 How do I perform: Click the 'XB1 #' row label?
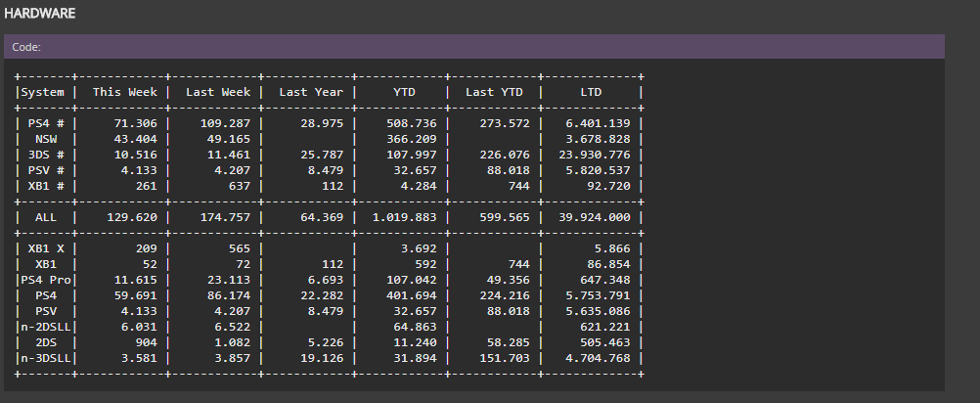point(46,186)
